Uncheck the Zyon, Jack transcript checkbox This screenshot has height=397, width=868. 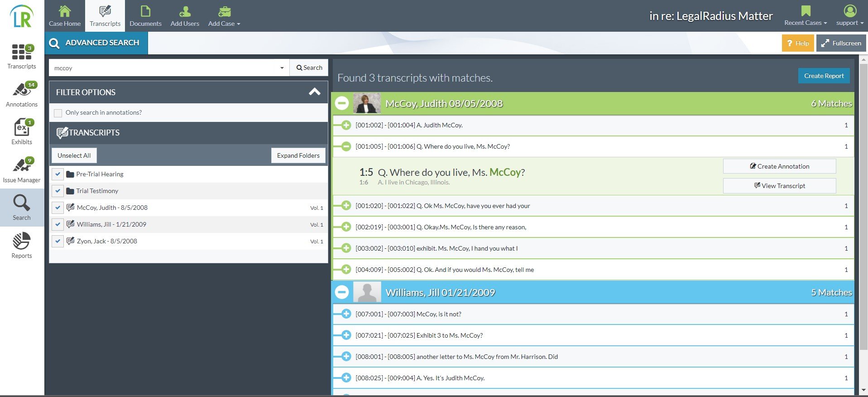(58, 241)
